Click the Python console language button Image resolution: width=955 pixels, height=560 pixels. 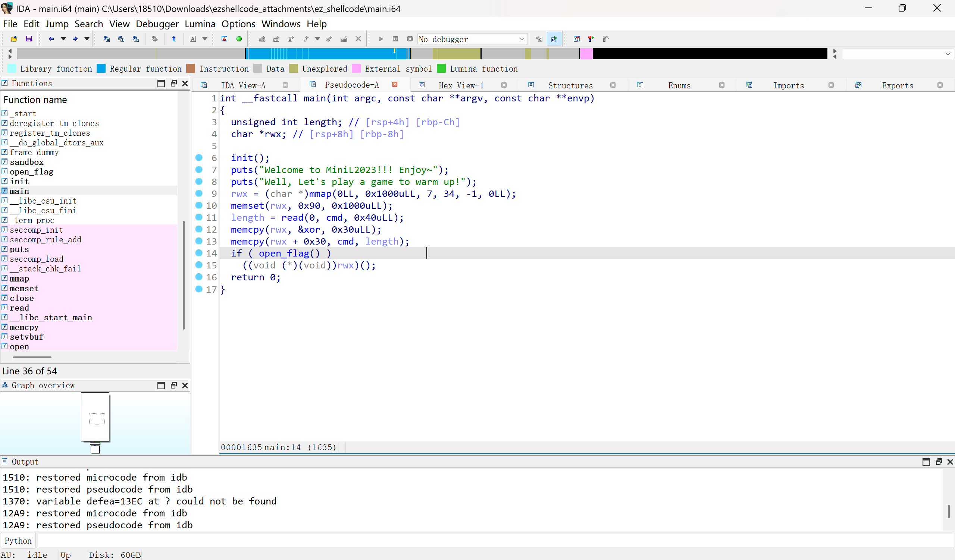click(18, 541)
